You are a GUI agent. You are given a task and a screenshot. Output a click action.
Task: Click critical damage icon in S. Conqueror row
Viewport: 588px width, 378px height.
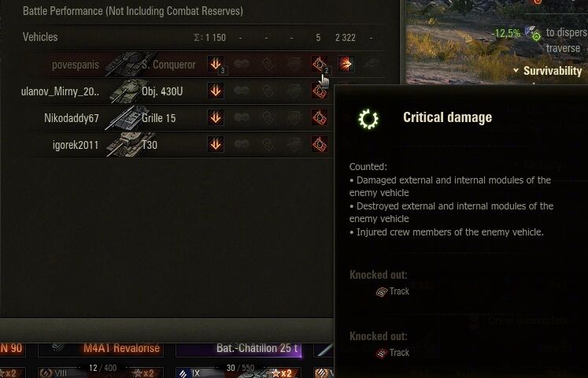point(319,64)
